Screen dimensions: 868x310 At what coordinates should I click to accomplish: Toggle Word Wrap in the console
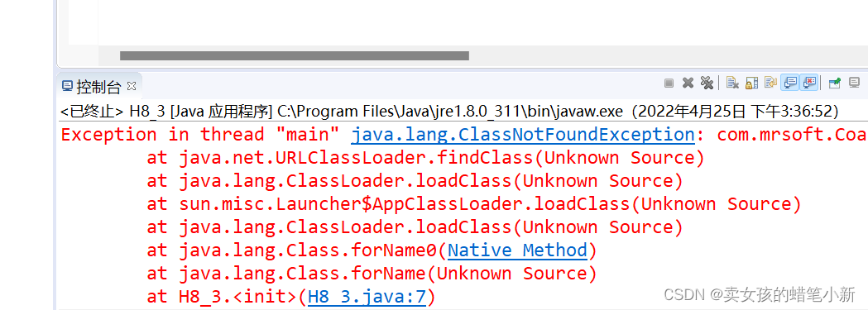[x=770, y=83]
